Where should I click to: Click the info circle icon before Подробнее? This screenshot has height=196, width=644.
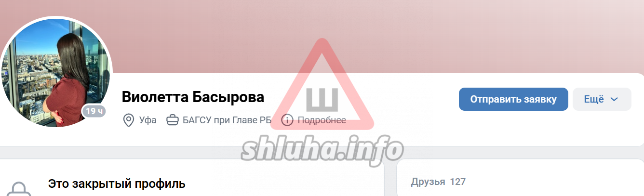[287, 120]
